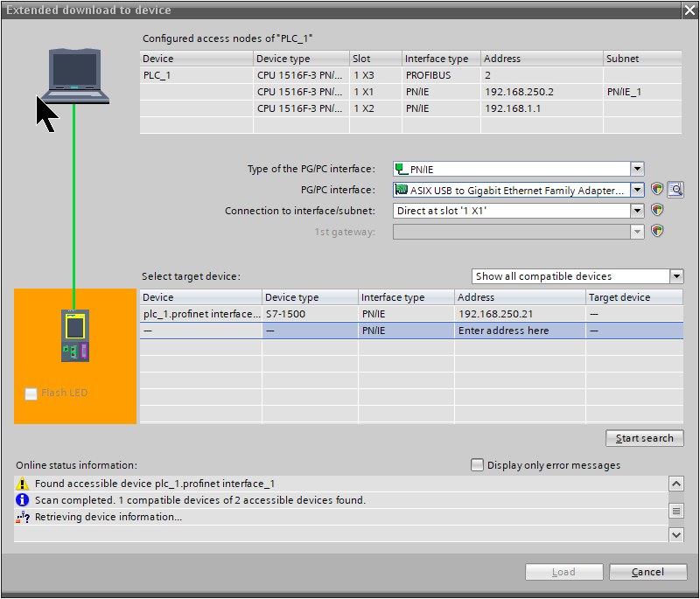Click the retrieving device information status icon
The image size is (700, 599).
coord(23,517)
